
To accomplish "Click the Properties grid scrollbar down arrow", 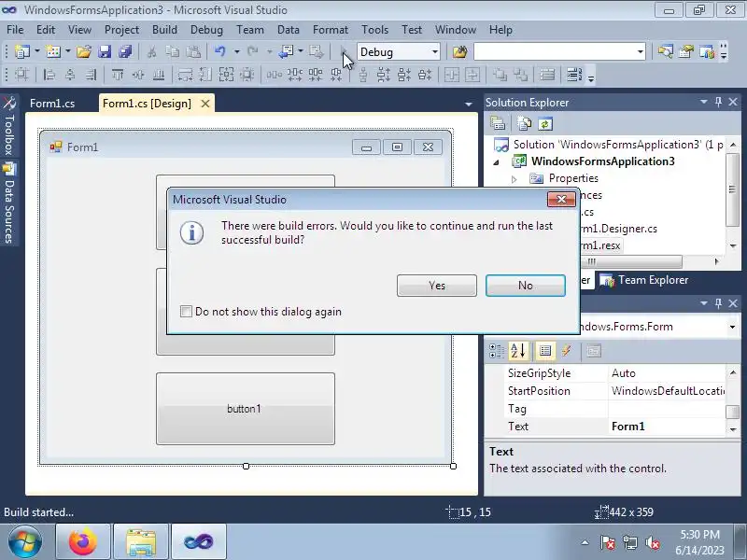I will pyautogui.click(x=733, y=429).
